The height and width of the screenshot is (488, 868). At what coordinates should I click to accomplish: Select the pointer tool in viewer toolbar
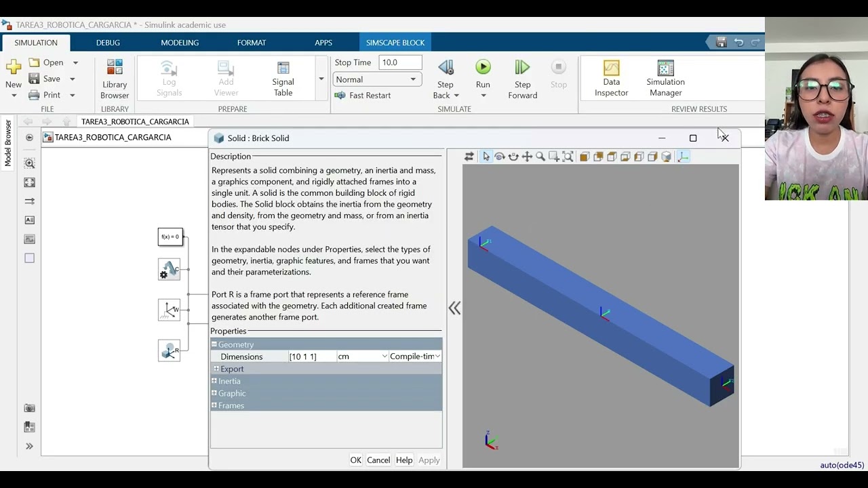pyautogui.click(x=486, y=157)
